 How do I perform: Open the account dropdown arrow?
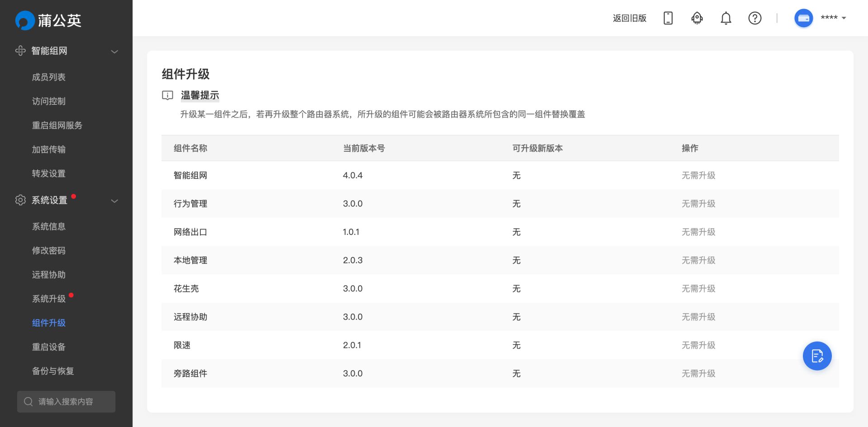(844, 18)
